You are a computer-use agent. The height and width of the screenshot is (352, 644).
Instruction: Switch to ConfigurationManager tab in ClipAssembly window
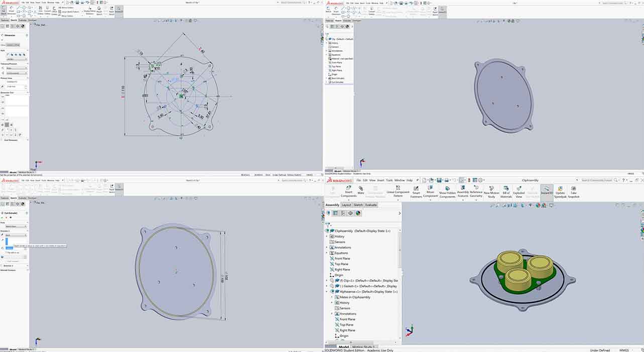[343, 213]
